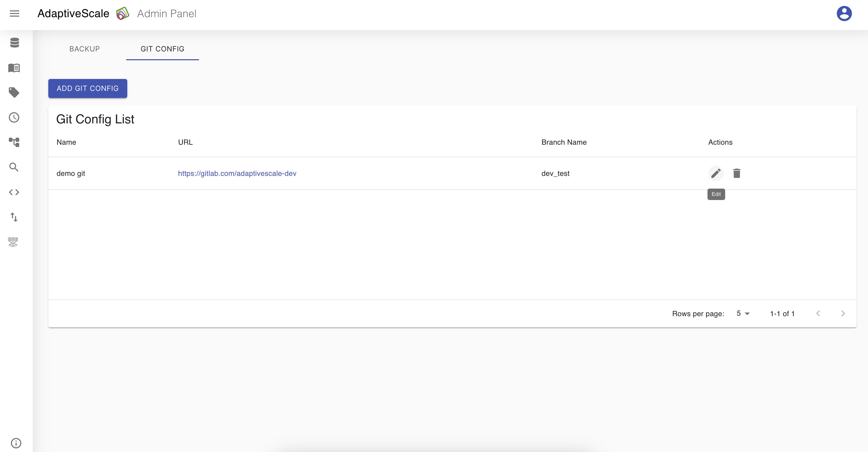The image size is (868, 452).
Task: Open the rows per page dropdown
Action: click(x=743, y=314)
